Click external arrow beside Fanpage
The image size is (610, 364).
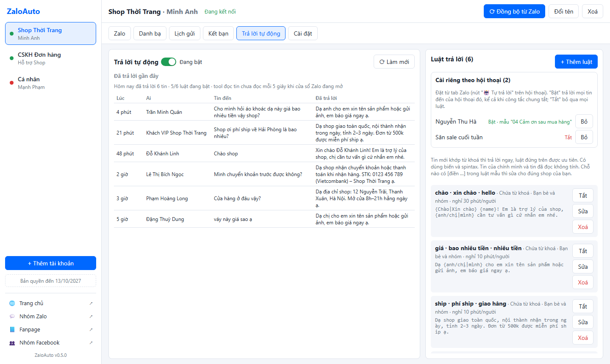(91, 330)
